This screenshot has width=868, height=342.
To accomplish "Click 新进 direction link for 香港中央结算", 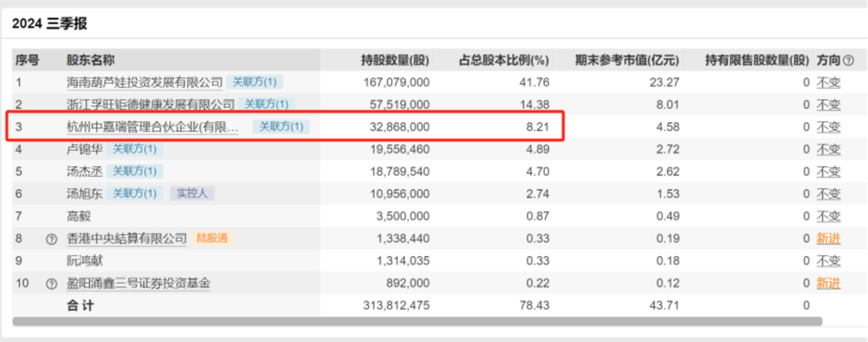I will pyautogui.click(x=828, y=239).
